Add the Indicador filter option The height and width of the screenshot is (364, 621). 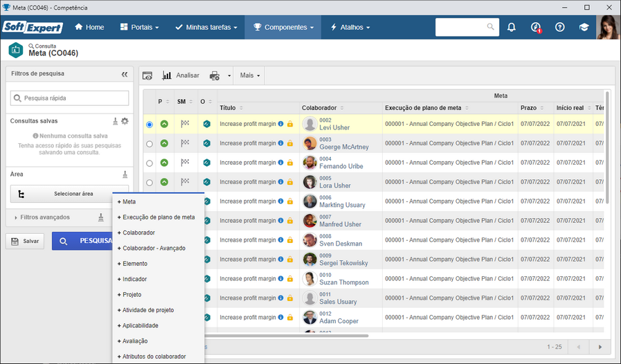132,279
